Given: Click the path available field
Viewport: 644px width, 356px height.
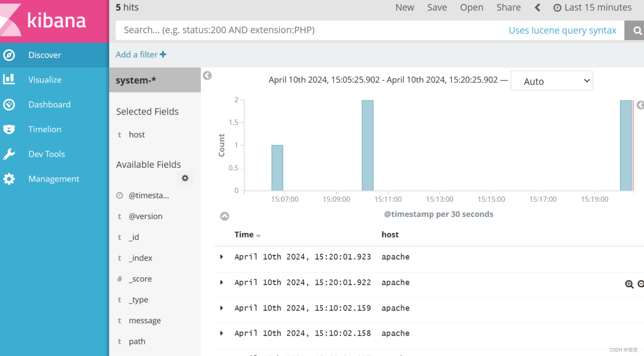Looking at the screenshot, I should pos(137,341).
